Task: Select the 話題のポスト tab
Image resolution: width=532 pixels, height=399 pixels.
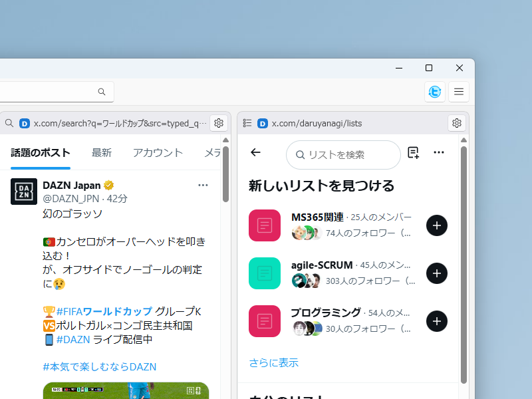Action: [41, 153]
